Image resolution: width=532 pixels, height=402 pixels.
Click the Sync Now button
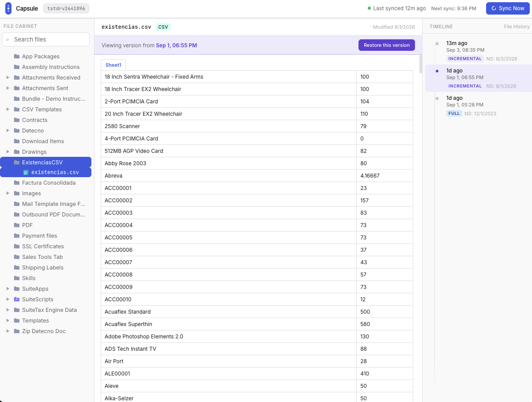coord(508,8)
